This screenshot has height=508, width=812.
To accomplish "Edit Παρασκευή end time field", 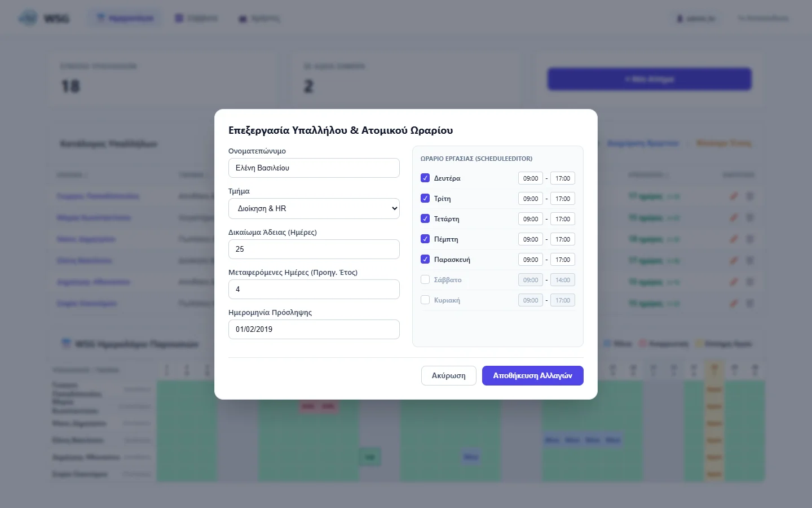I will click(563, 260).
